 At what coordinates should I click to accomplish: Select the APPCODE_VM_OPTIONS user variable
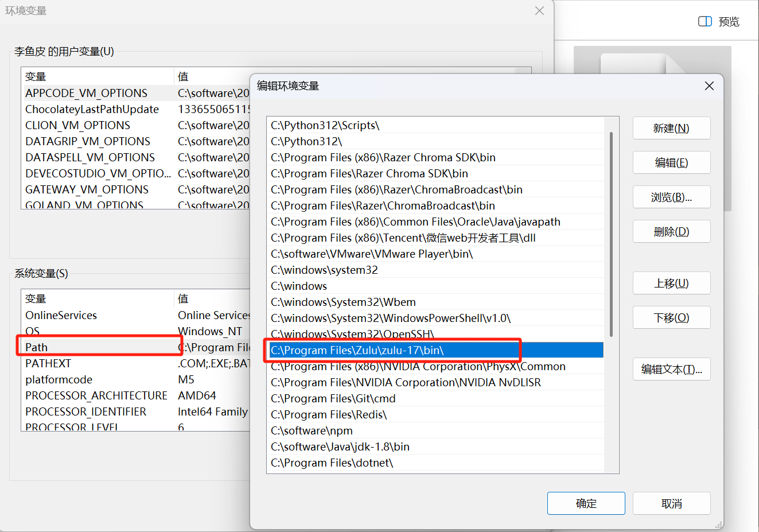click(86, 93)
